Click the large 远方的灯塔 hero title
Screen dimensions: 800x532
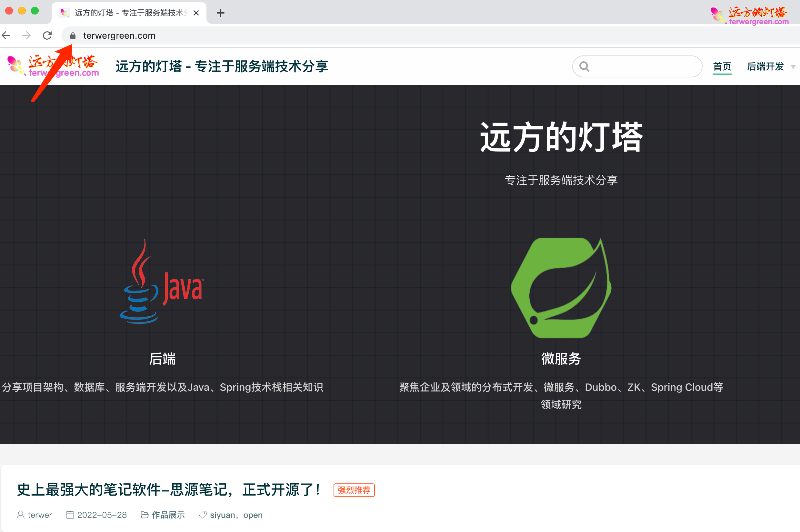point(561,137)
